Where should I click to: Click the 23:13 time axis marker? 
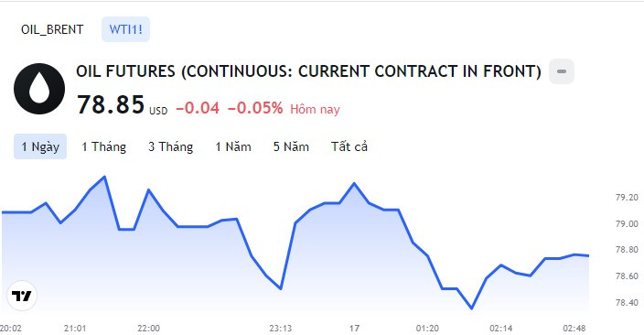coord(281,328)
